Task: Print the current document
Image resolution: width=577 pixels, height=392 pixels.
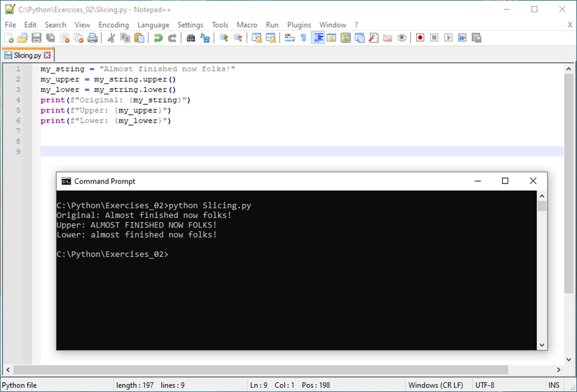Action: (93, 38)
